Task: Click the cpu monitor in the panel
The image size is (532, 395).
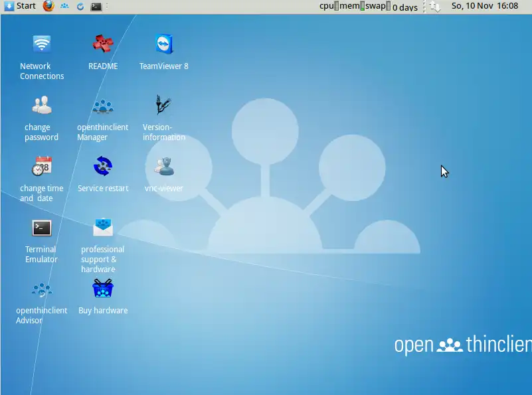Action: [x=329, y=6]
